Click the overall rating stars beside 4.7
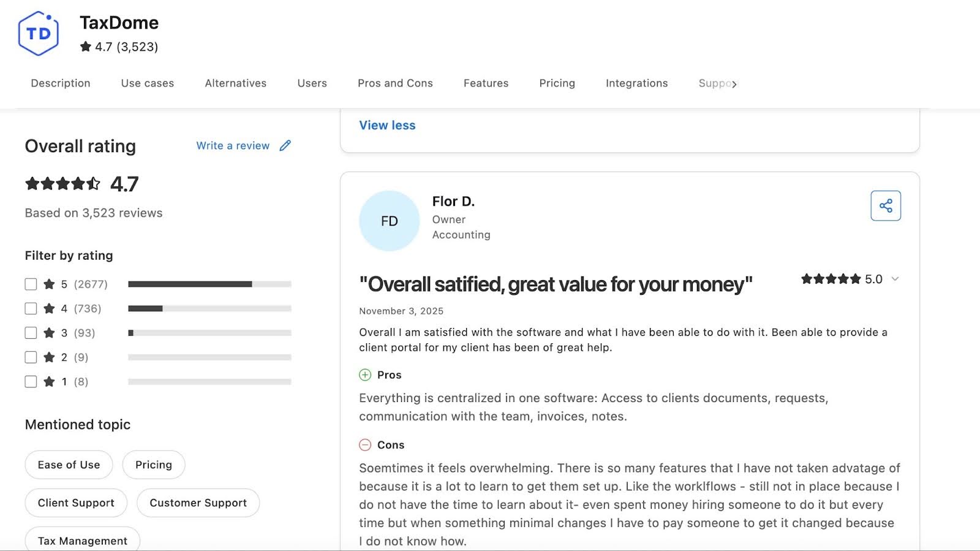 (x=62, y=184)
